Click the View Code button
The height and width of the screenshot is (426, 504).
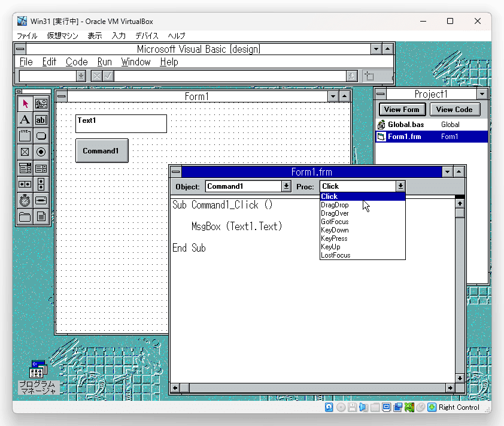454,110
